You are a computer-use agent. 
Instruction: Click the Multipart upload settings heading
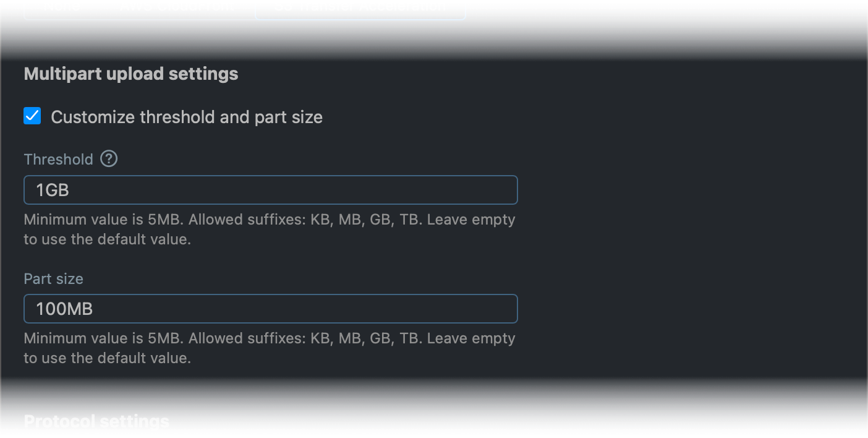click(130, 74)
